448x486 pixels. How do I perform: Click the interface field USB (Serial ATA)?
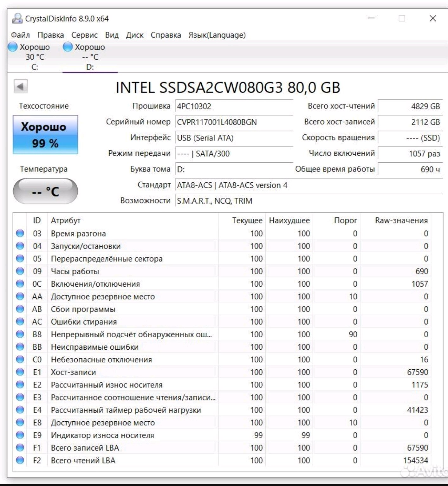[234, 138]
